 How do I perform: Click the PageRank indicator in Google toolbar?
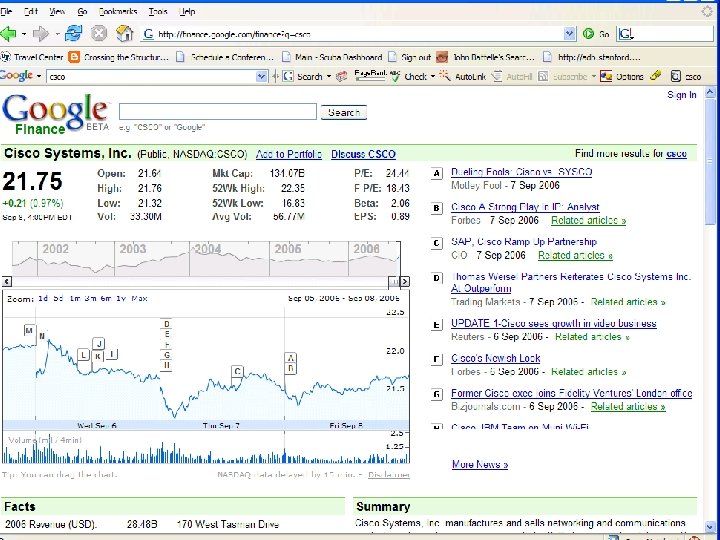coord(370,75)
